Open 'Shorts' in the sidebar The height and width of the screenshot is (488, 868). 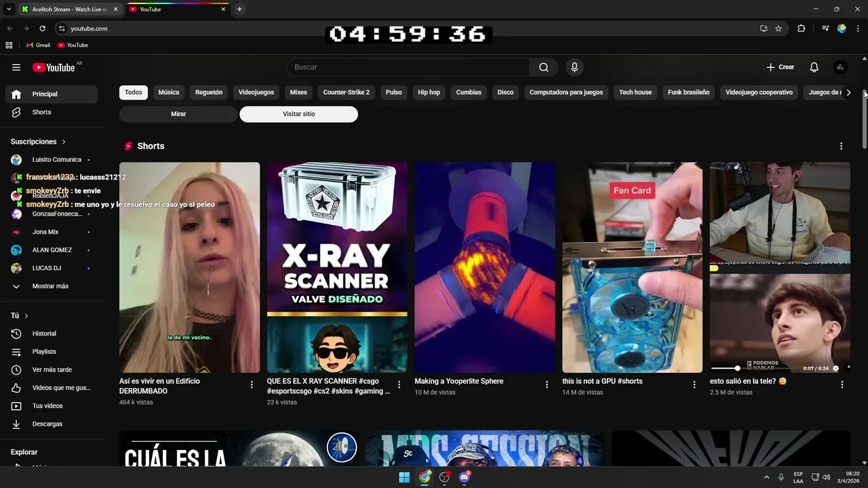pos(52,112)
